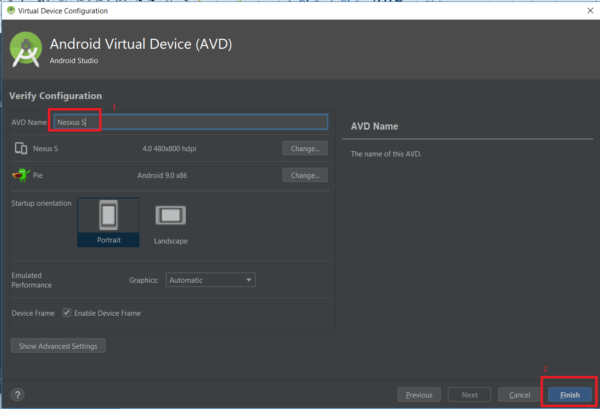Open help with the question mark icon
The width and height of the screenshot is (600, 409).
pos(18,394)
